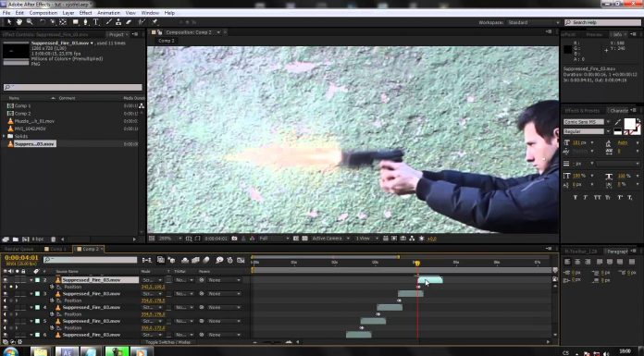Open the Effect menu
644x356 pixels.
coord(85,13)
